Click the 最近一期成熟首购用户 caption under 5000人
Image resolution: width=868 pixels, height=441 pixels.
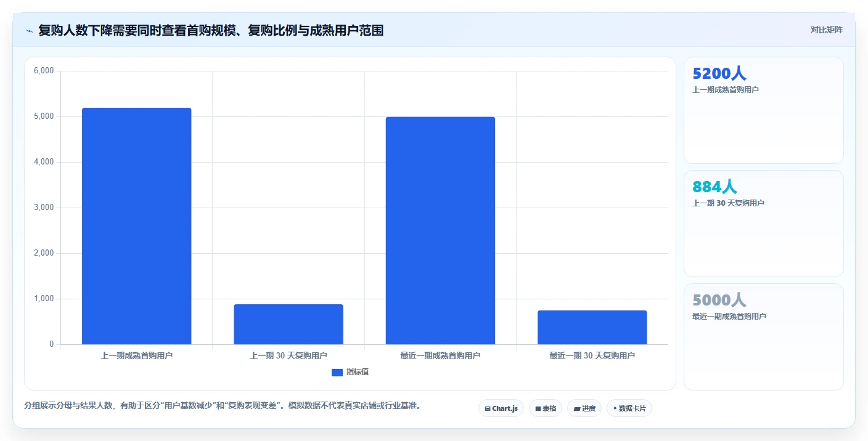[729, 316]
